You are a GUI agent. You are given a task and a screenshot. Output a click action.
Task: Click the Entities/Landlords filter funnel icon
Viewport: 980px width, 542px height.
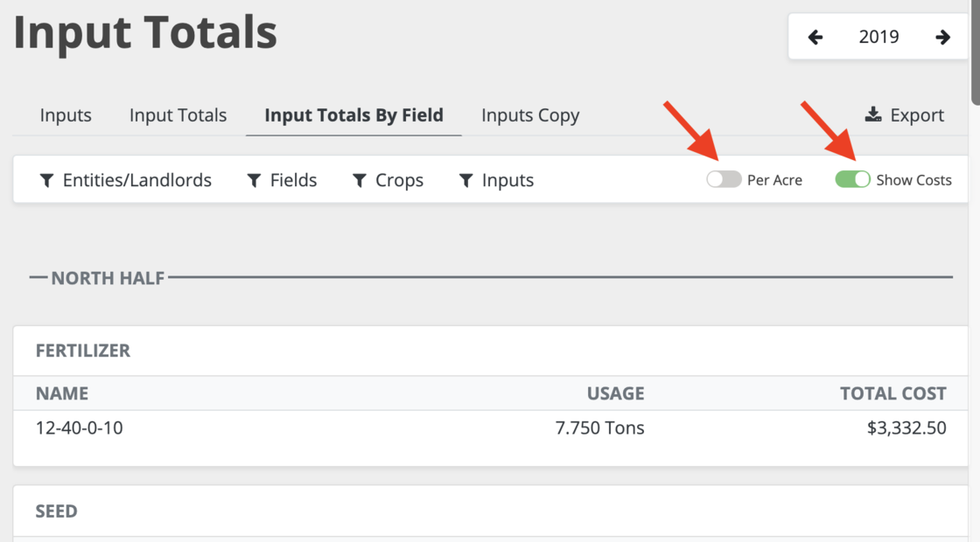pyautogui.click(x=47, y=181)
